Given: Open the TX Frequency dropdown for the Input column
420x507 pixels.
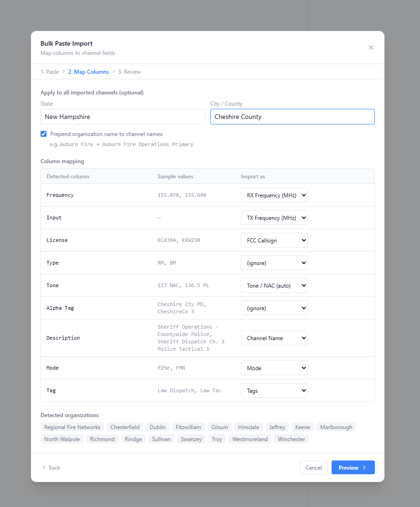Looking at the screenshot, I should pyautogui.click(x=274, y=218).
